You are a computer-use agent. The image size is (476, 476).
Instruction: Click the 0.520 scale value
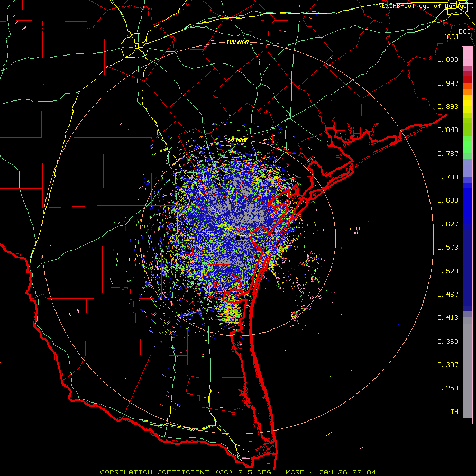[448, 271]
